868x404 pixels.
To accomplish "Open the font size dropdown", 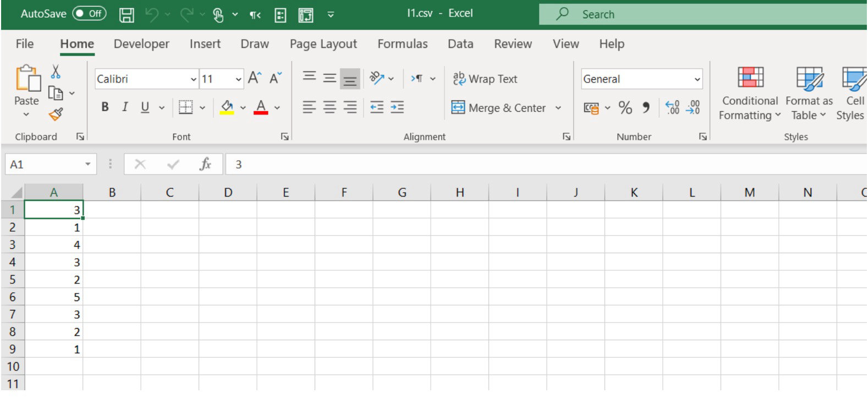I will click(x=238, y=79).
